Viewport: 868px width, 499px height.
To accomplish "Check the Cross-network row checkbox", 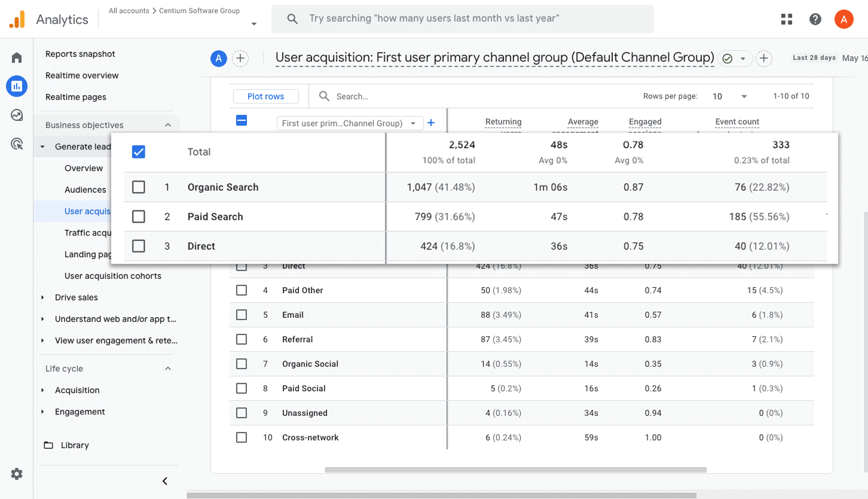I will click(x=242, y=437).
